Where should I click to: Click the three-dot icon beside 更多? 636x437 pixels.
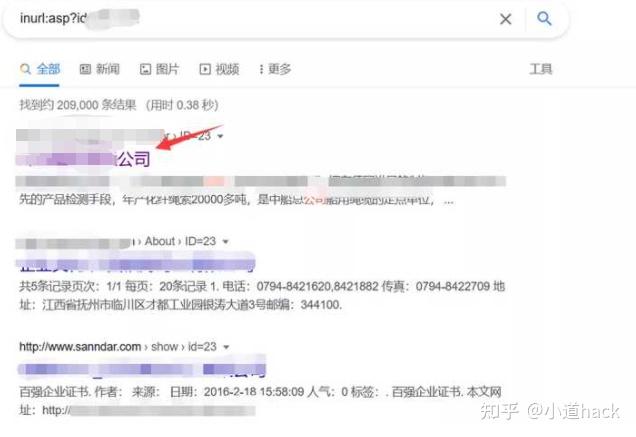click(261, 69)
